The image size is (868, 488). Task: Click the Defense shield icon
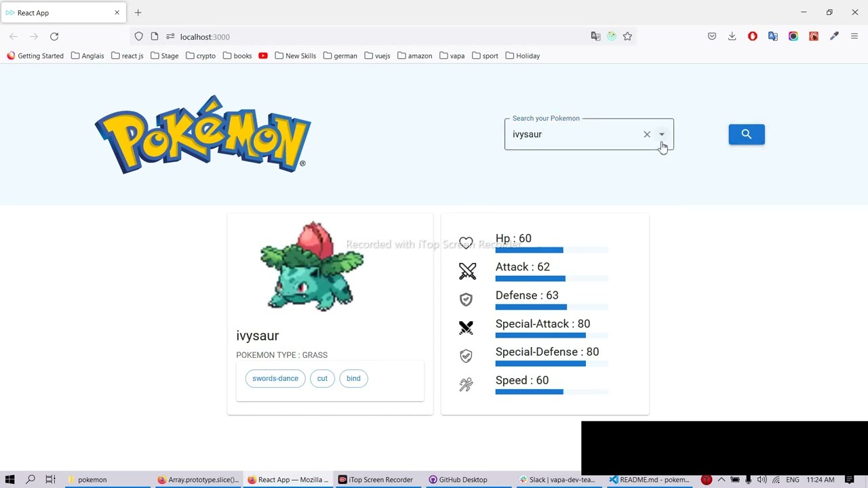tap(466, 300)
